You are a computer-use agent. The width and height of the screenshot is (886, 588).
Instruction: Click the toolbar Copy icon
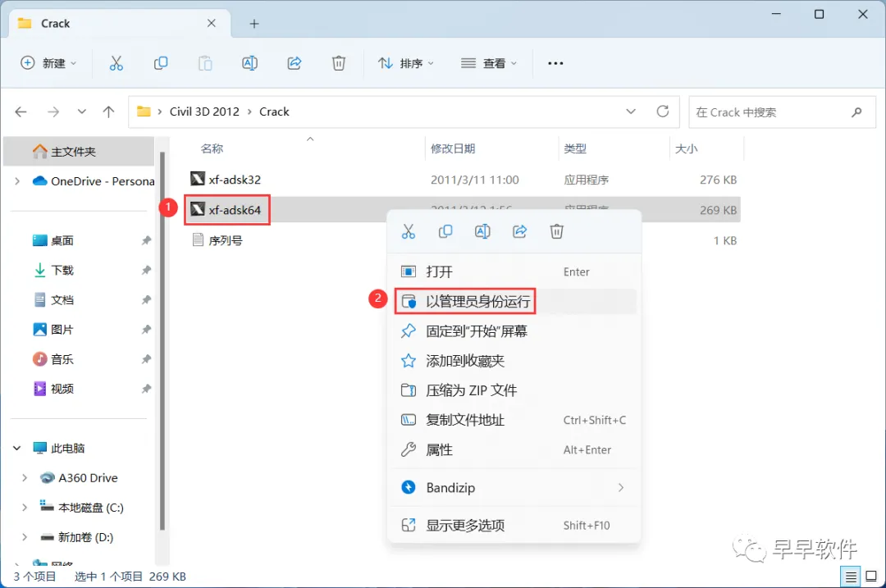coord(161,63)
